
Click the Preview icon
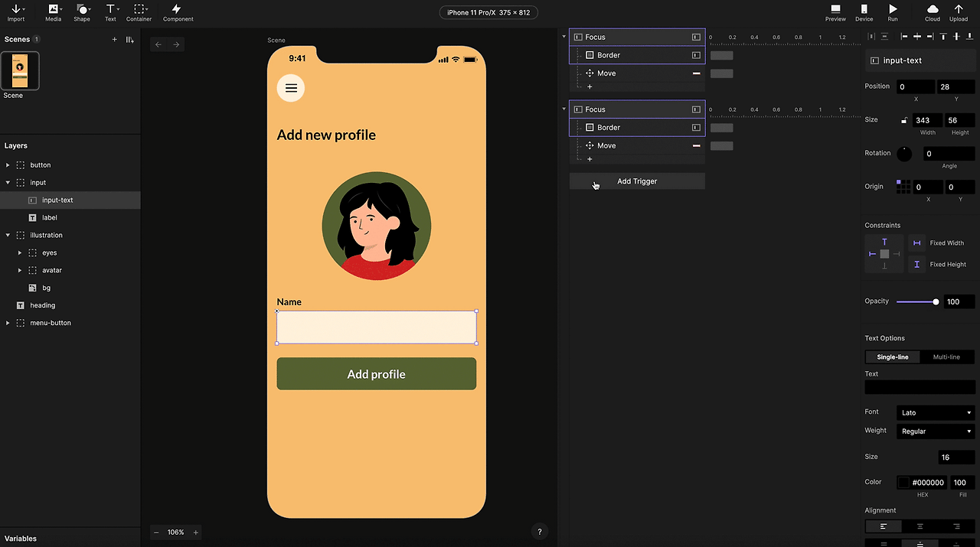click(x=835, y=12)
